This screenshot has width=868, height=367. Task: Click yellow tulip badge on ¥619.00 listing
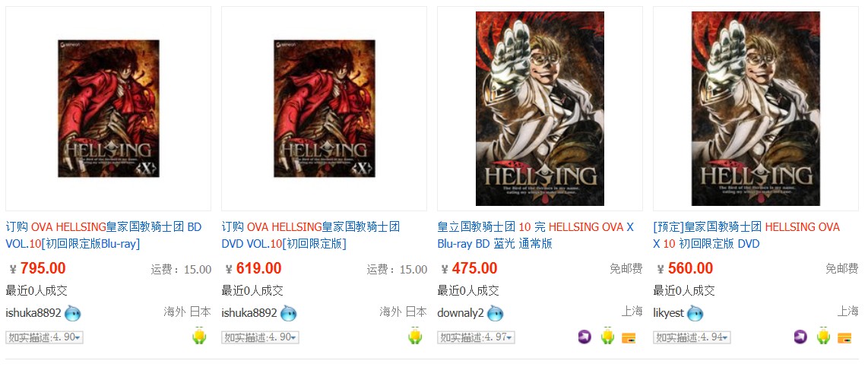point(415,335)
